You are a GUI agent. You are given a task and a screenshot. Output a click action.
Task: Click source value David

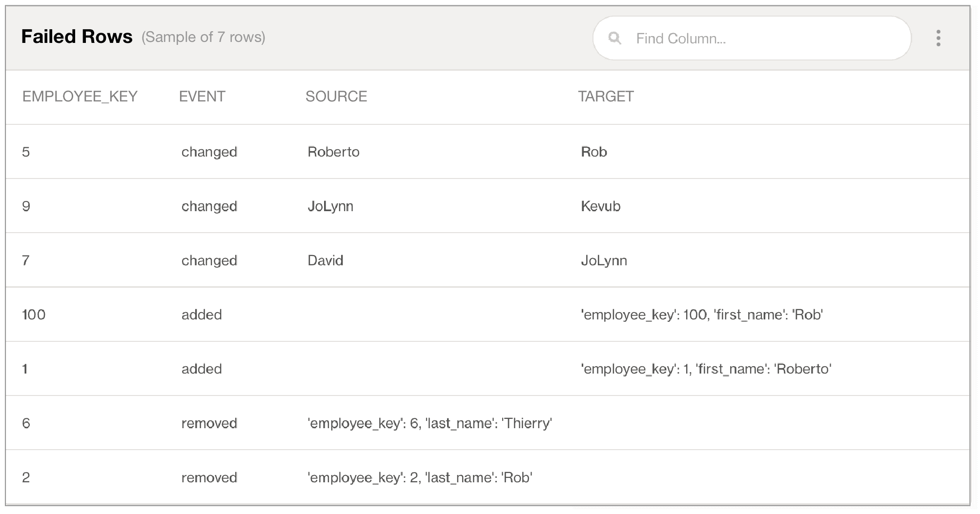(326, 260)
